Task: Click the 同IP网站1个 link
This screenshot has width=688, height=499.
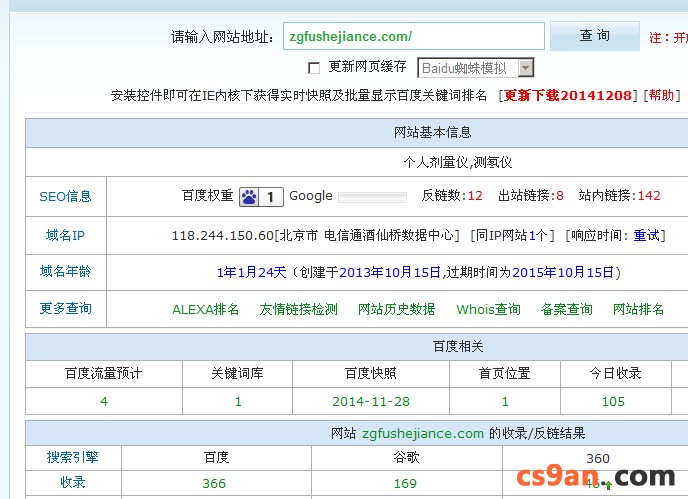Action: (x=511, y=235)
